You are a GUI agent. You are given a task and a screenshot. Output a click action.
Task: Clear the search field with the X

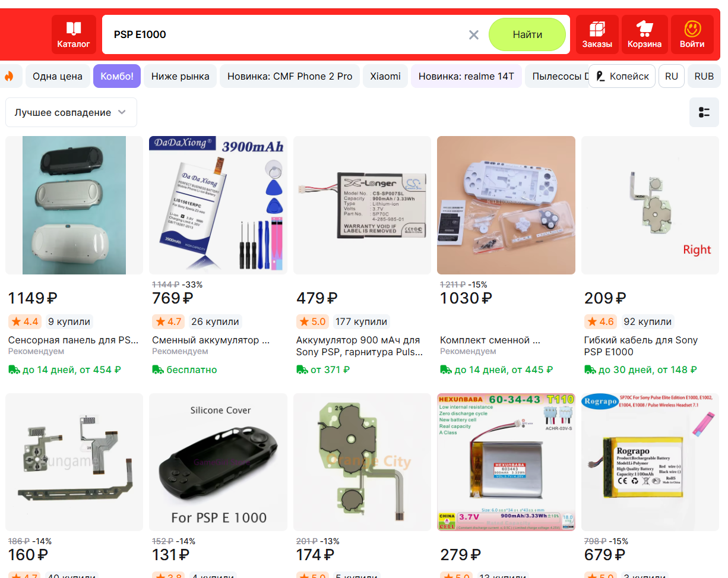[473, 34]
